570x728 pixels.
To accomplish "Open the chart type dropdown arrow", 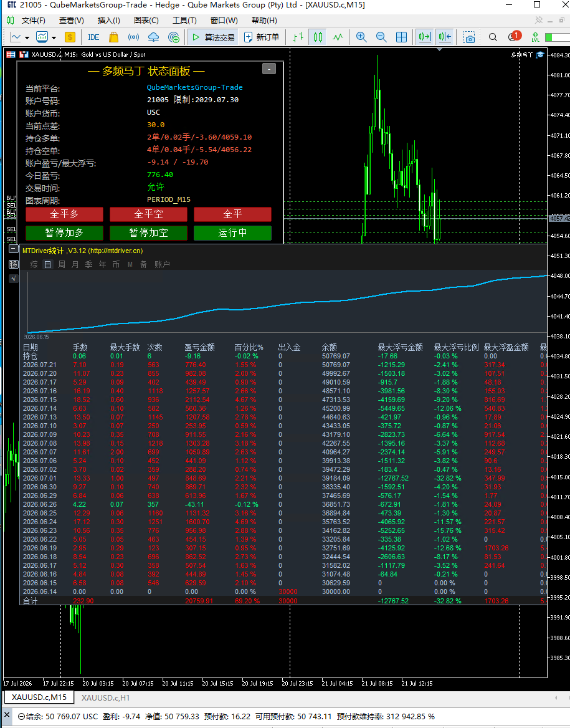I will pos(27,37).
